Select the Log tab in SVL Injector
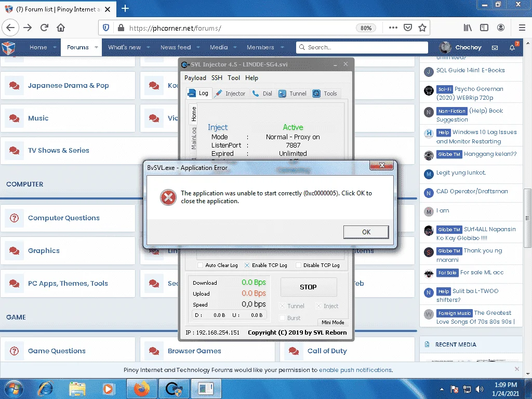532x399 pixels. tap(199, 94)
